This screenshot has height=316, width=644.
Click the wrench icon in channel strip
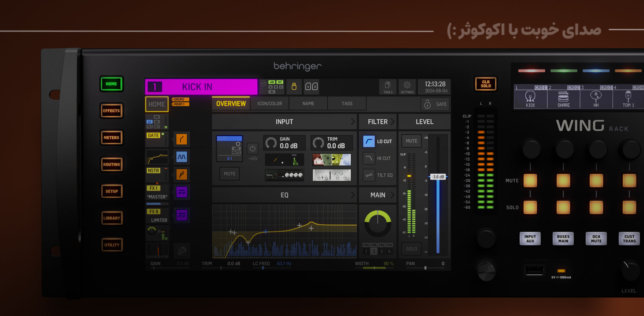[182, 250]
